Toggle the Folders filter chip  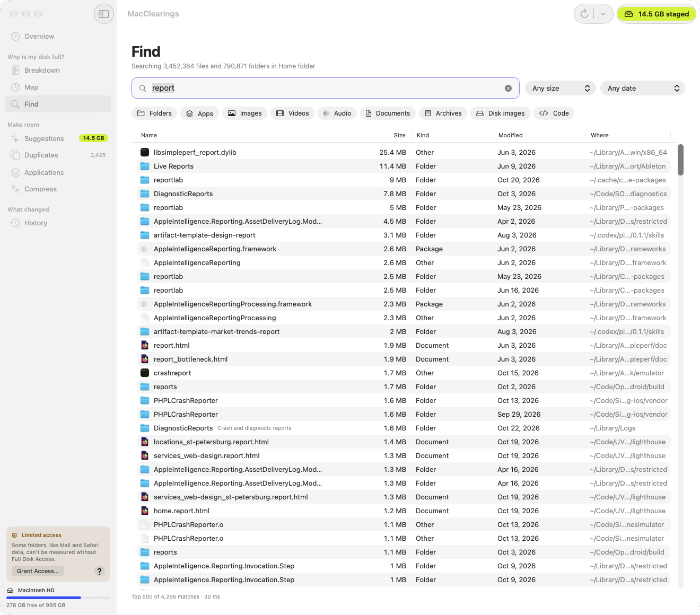[154, 113]
